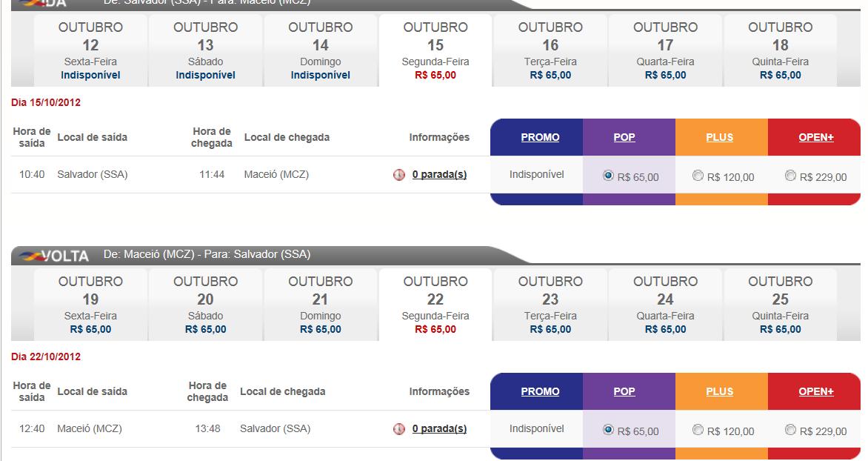868x461 pixels.
Task: Select return OPEN+ fare R$ 229,00
Action: (x=790, y=430)
